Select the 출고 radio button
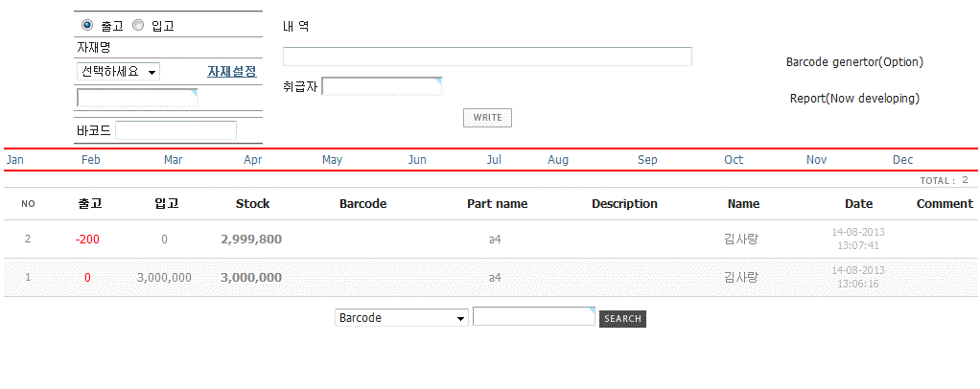The width and height of the screenshot is (980, 389). click(88, 25)
